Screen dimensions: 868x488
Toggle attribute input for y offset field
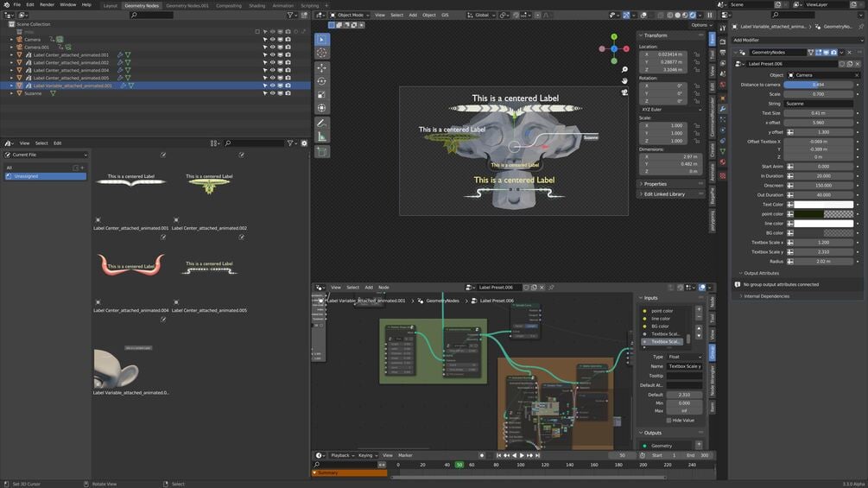point(790,132)
